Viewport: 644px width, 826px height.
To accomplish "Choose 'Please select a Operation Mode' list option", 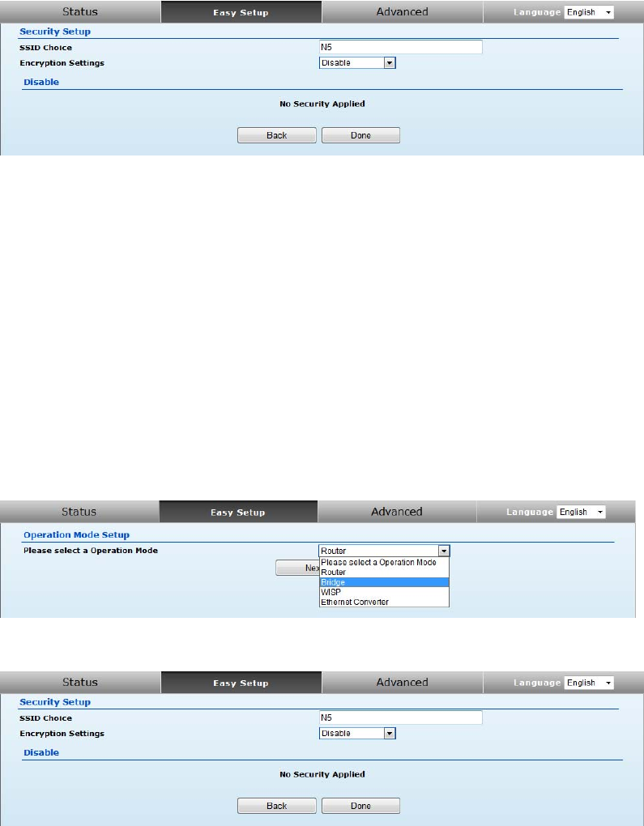I will click(384, 562).
